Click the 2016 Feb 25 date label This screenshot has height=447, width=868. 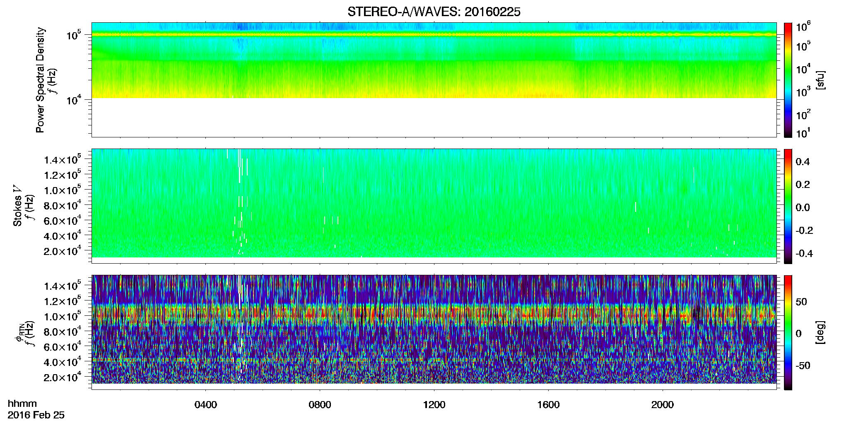tap(36, 415)
